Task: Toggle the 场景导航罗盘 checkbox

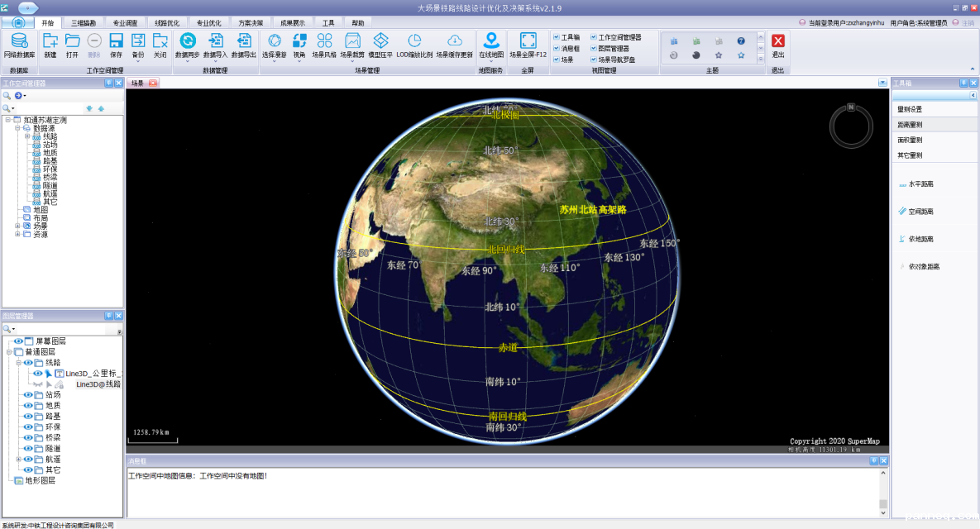Action: pyautogui.click(x=593, y=60)
